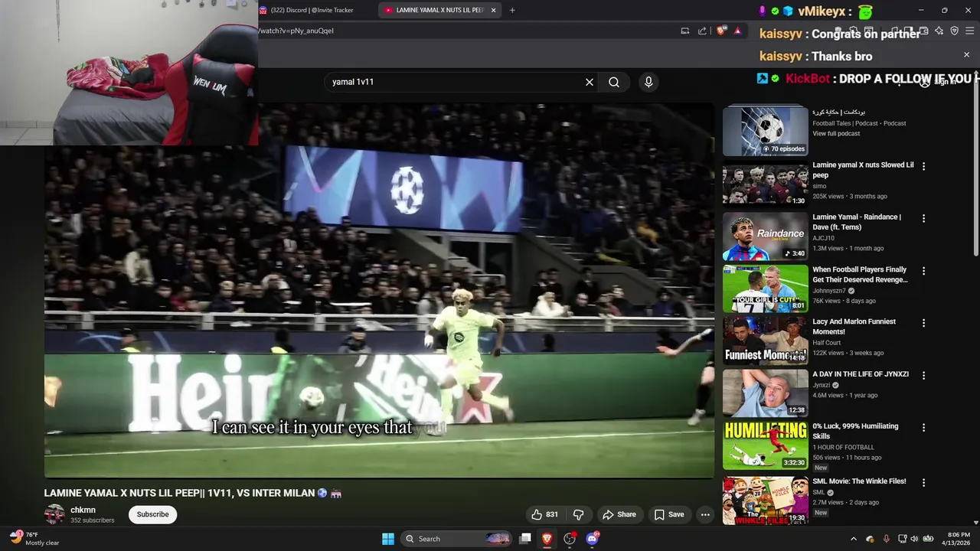980x551 pixels.
Task: Open more actions menu beside Save
Action: tap(705, 514)
